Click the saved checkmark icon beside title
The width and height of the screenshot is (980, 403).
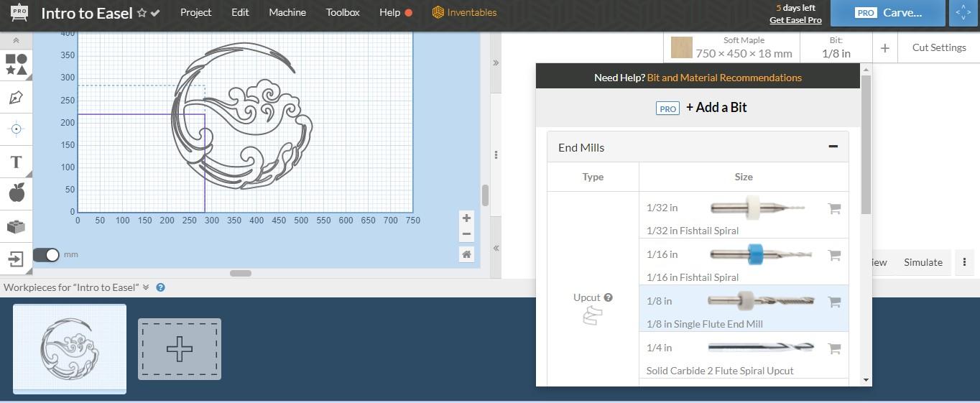tap(155, 13)
